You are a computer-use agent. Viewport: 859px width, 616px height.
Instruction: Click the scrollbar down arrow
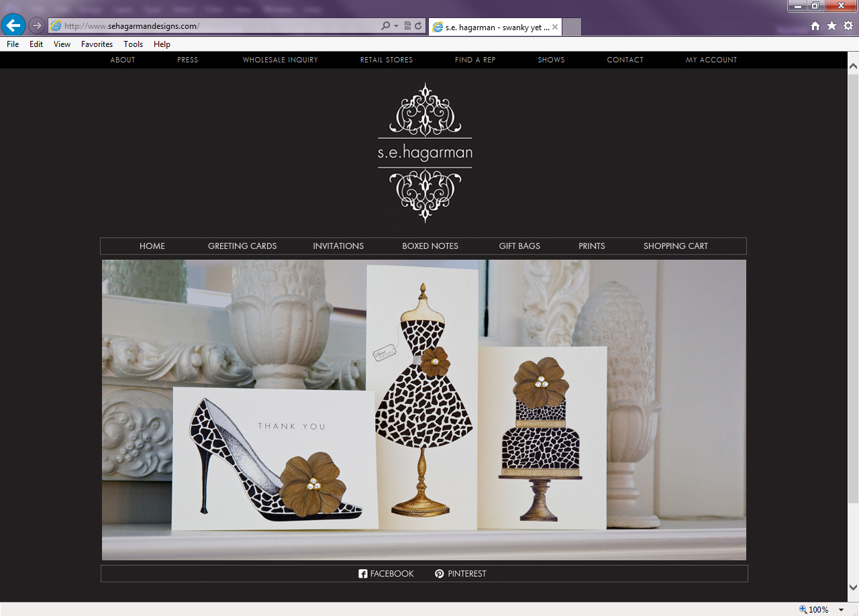(853, 586)
